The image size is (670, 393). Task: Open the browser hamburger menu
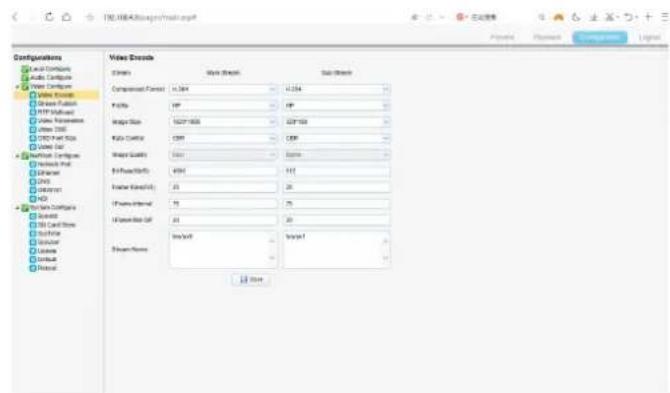tap(665, 17)
